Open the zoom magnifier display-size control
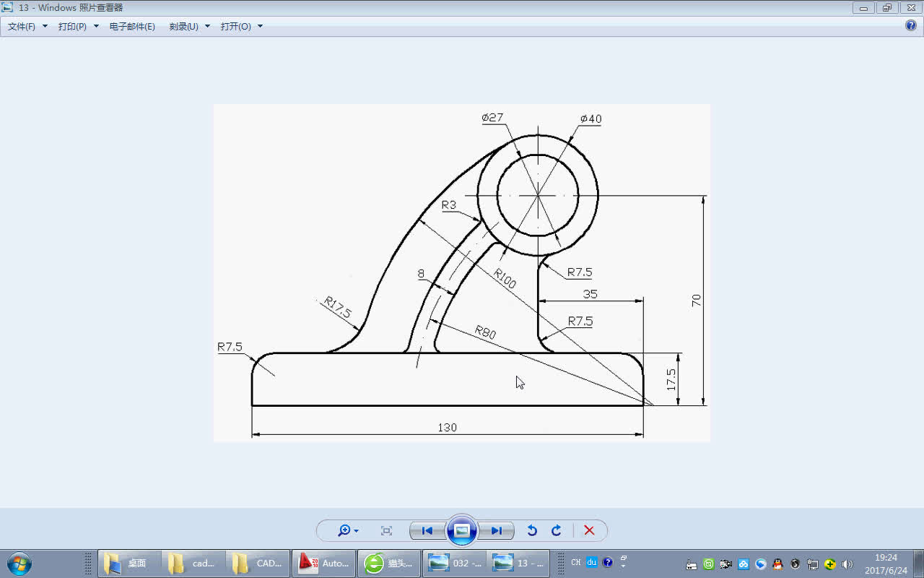The height and width of the screenshot is (578, 924). click(x=348, y=530)
